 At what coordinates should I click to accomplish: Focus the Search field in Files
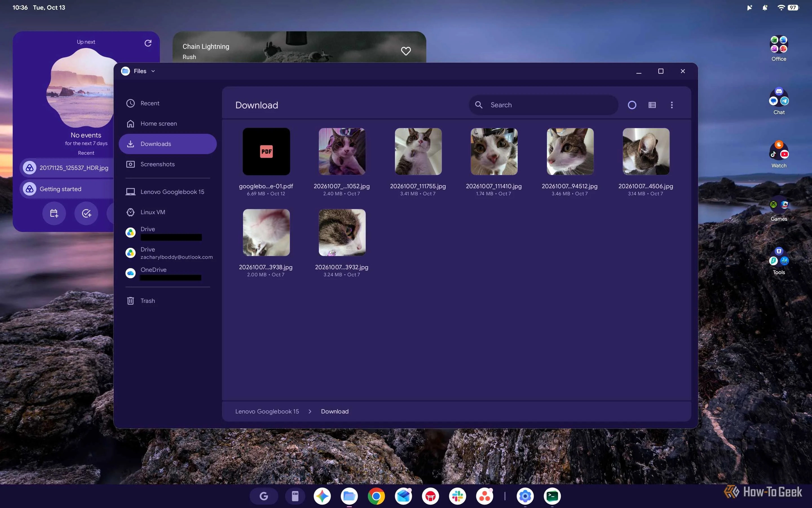click(x=543, y=105)
